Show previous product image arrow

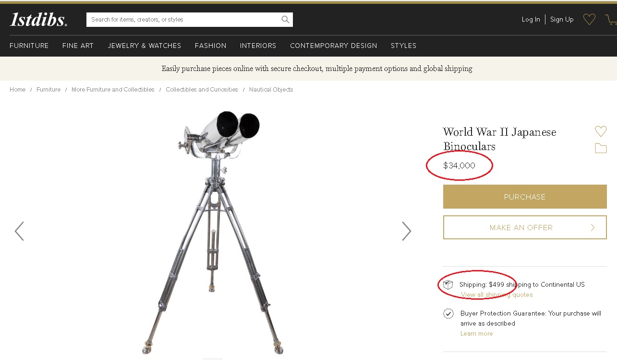click(x=19, y=231)
